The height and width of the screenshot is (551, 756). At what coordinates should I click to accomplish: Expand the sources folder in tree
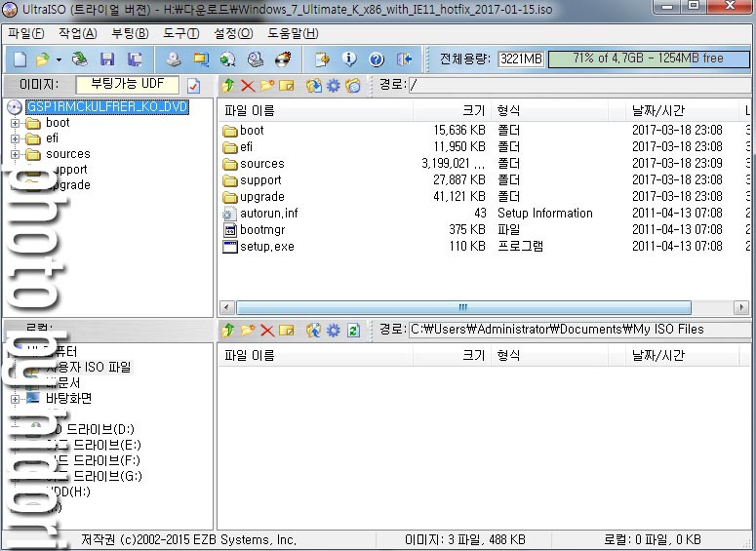pos(15,155)
